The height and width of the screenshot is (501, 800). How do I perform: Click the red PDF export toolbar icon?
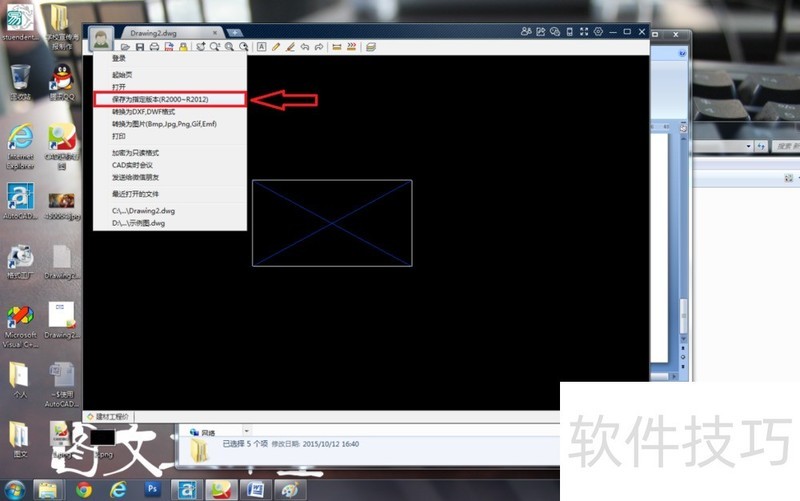tap(168, 47)
